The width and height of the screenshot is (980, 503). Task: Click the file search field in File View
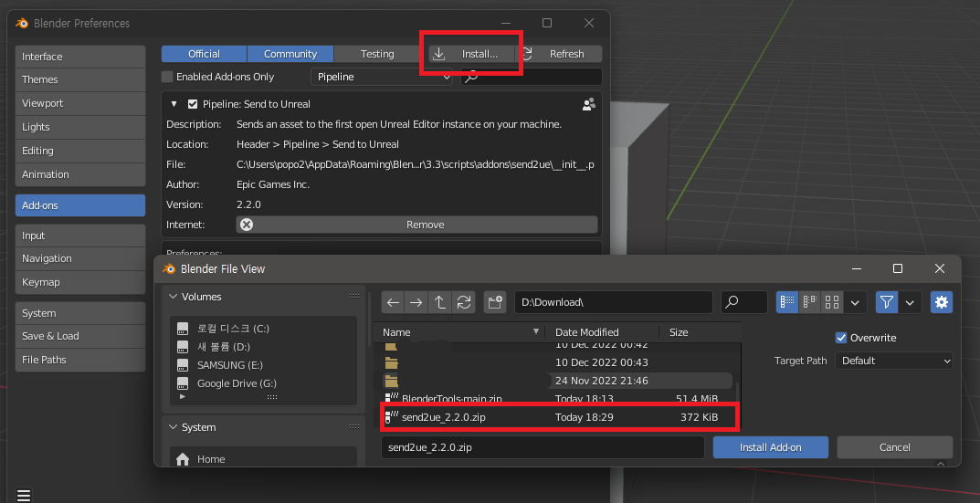pos(743,302)
